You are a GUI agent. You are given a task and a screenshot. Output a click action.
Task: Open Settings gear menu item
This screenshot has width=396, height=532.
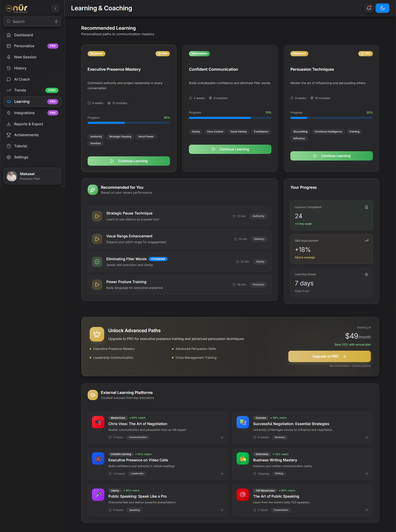[x=21, y=157]
